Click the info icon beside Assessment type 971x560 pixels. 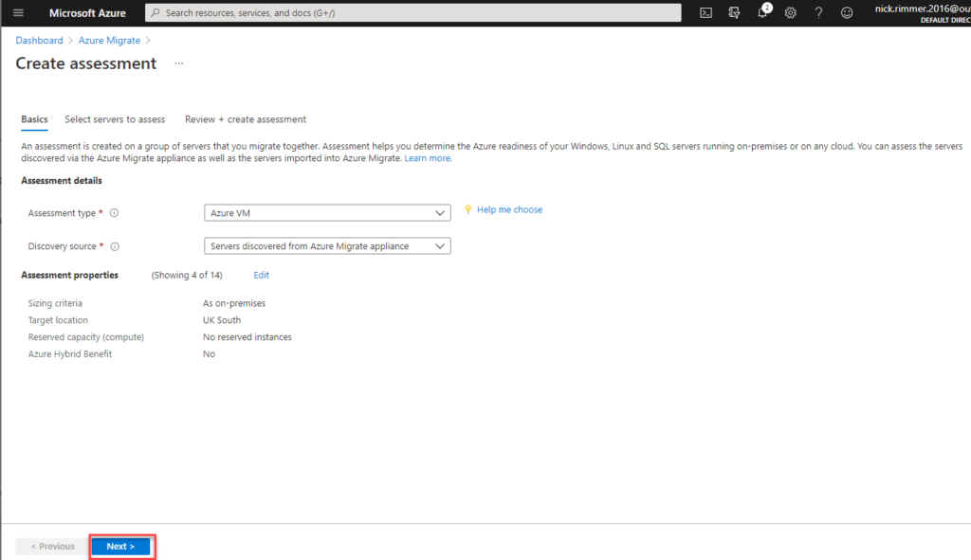coord(114,212)
